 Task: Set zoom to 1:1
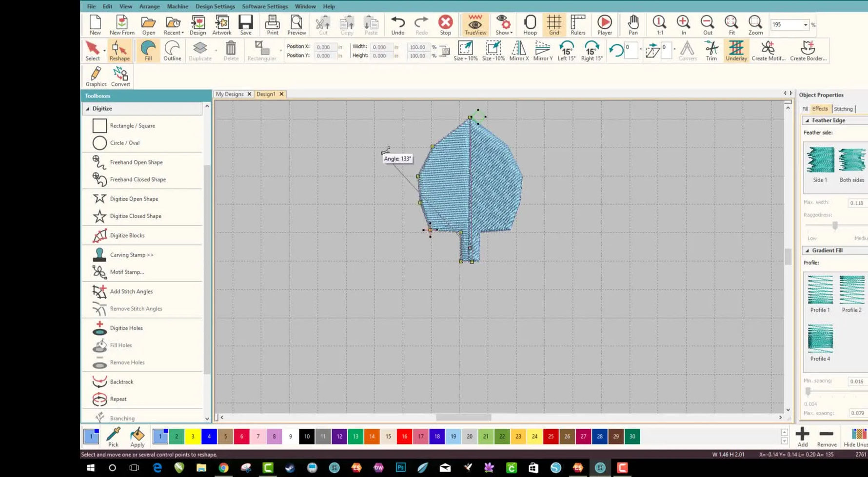[x=659, y=25]
